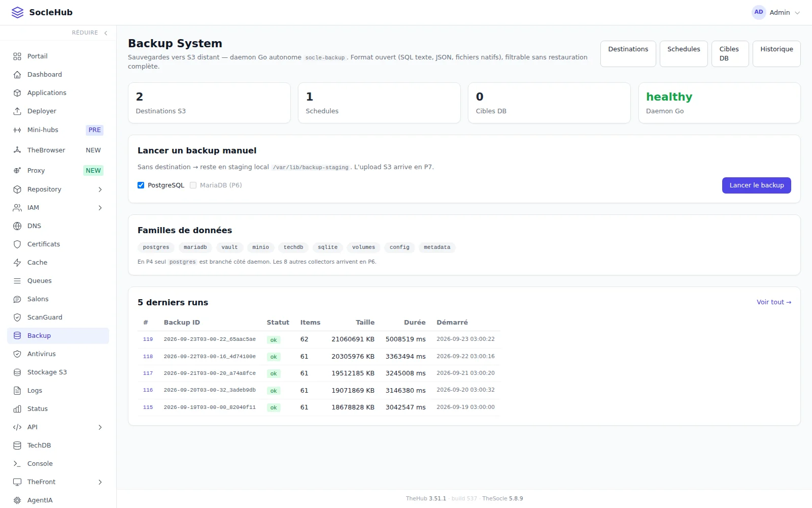The height and width of the screenshot is (508, 812).
Task: Click the ScanGuard shield-check icon
Action: tap(17, 317)
